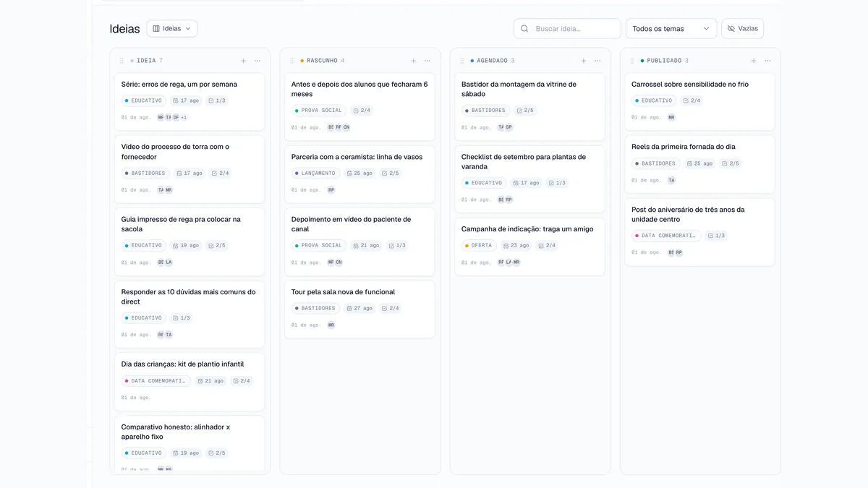
Task: Click the 1/3 checklist on Post do aniversário card
Action: [716, 236]
